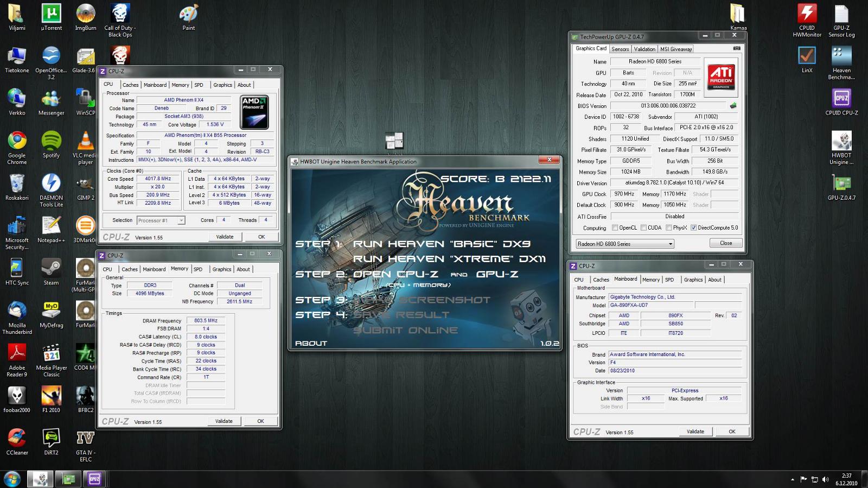Switch to Validation tab in GPU-Z
The height and width of the screenshot is (488, 868).
click(x=644, y=49)
